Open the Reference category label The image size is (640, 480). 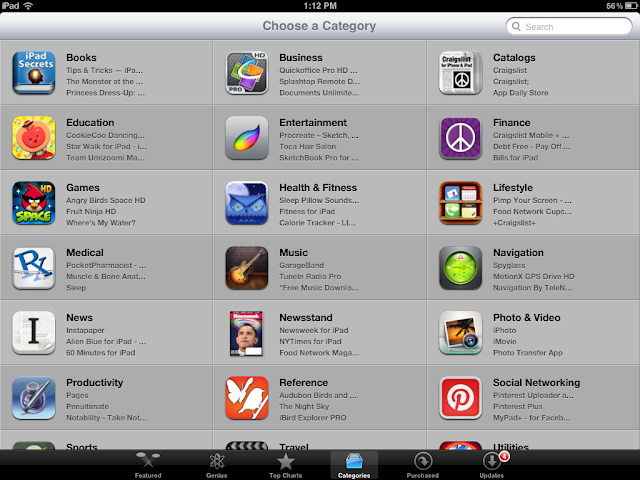click(x=304, y=382)
